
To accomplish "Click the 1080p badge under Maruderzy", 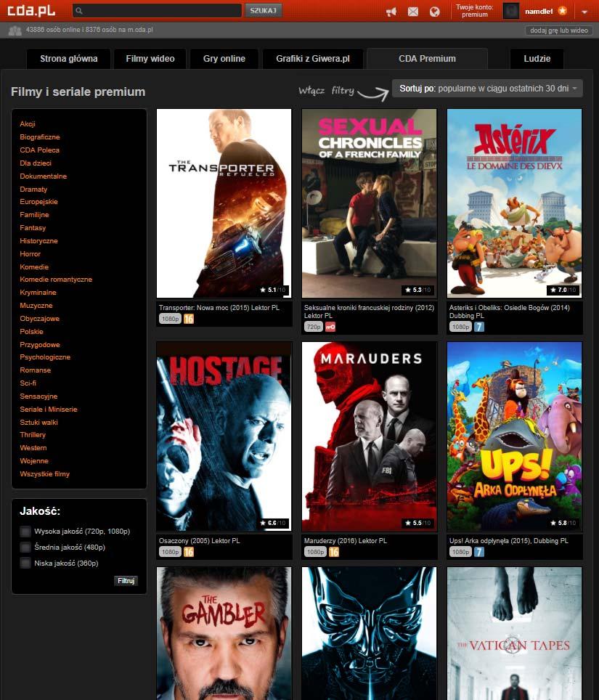I will click(315, 552).
